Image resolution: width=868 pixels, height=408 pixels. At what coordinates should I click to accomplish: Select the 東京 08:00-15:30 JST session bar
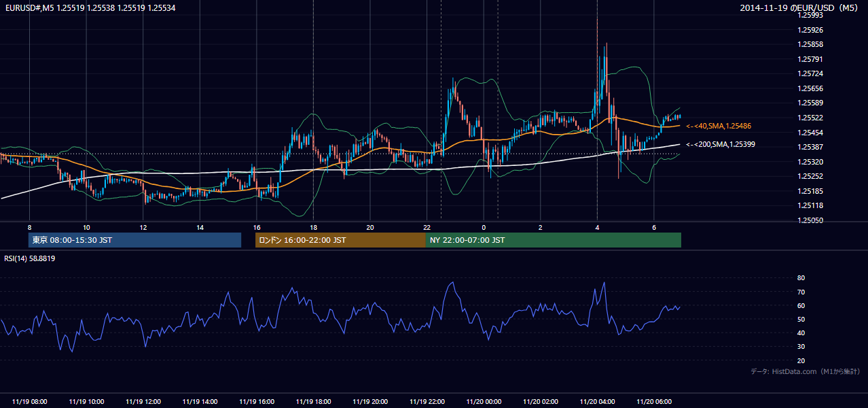tap(134, 240)
